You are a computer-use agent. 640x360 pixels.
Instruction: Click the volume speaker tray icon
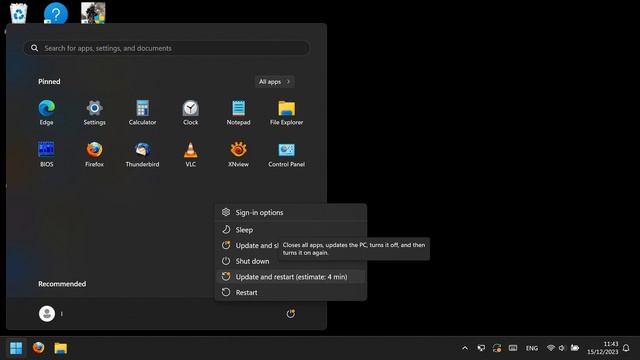pos(562,348)
